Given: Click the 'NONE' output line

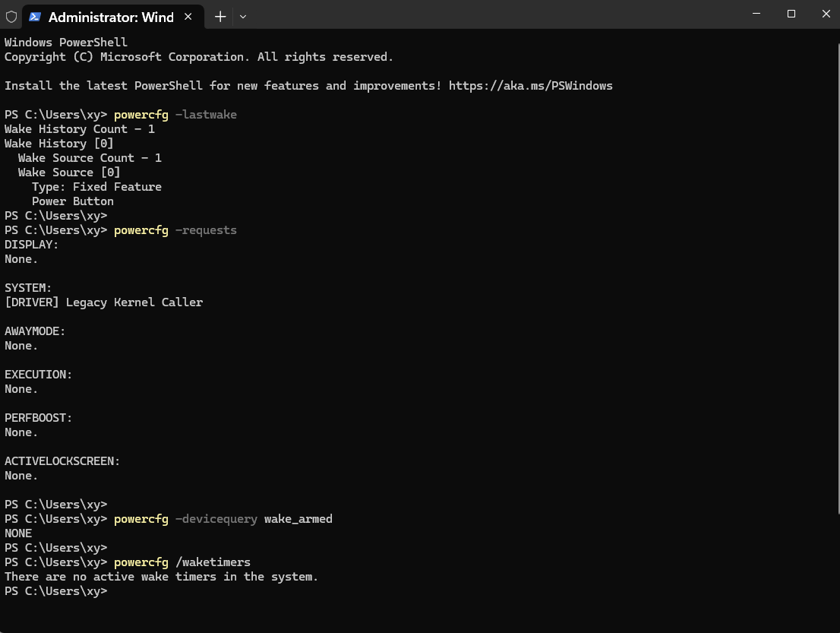Looking at the screenshot, I should [x=18, y=534].
